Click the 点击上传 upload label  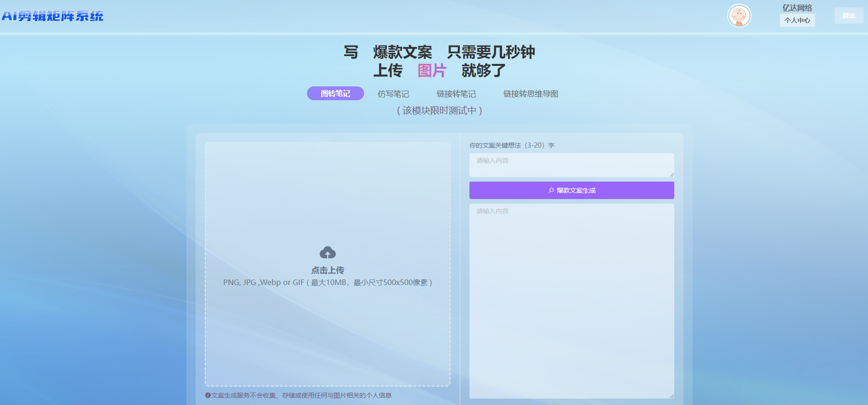click(x=327, y=270)
